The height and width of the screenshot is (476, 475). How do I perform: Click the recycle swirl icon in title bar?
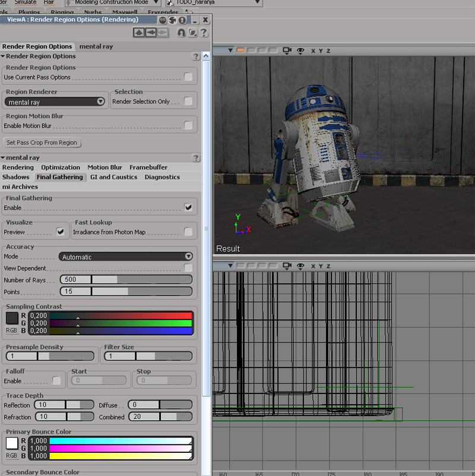[173, 20]
